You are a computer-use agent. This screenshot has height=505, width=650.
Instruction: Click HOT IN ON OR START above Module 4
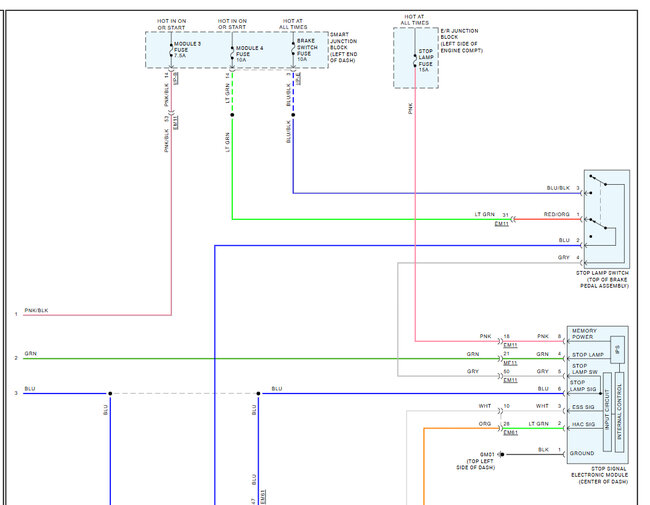coord(232,24)
